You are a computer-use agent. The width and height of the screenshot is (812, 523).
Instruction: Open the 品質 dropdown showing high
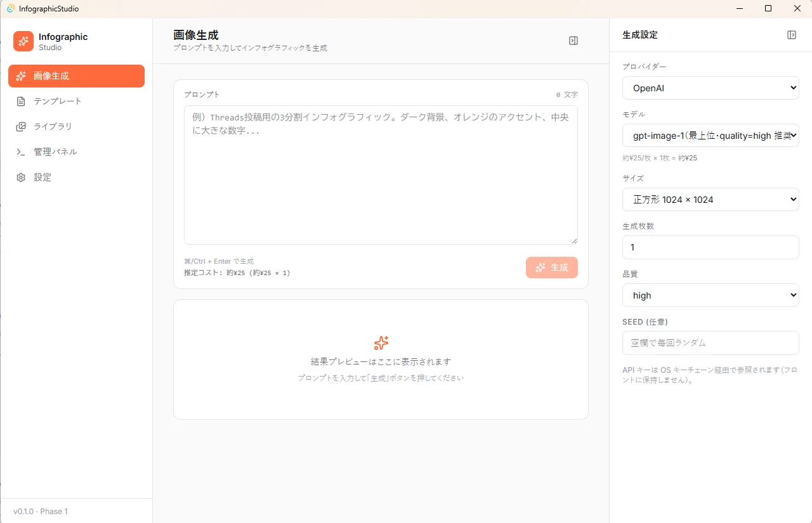coord(710,295)
